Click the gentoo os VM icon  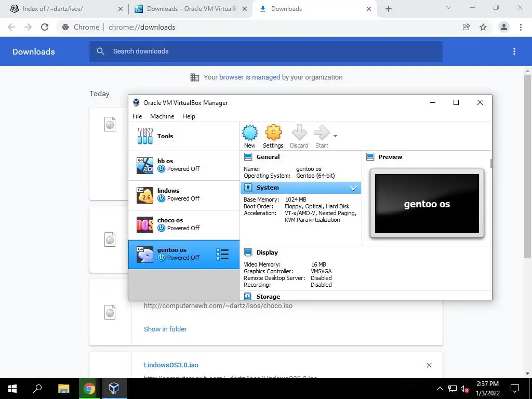pos(145,255)
